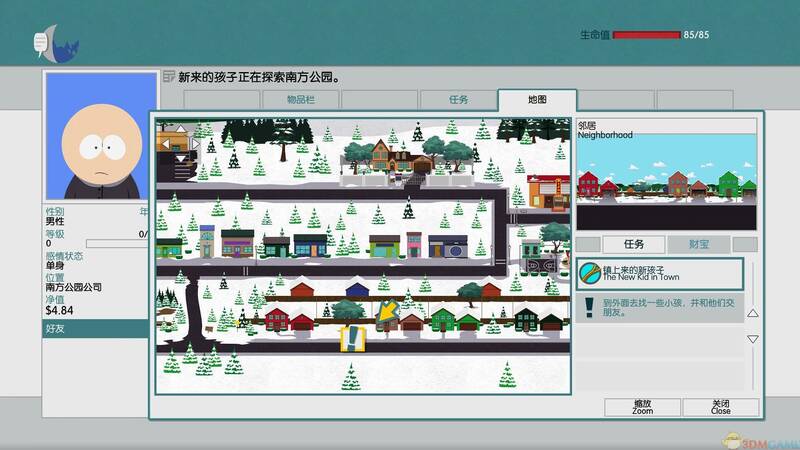Screen dimensions: 800x450
Task: Pan the map down with the arrow
Action: coord(181,158)
